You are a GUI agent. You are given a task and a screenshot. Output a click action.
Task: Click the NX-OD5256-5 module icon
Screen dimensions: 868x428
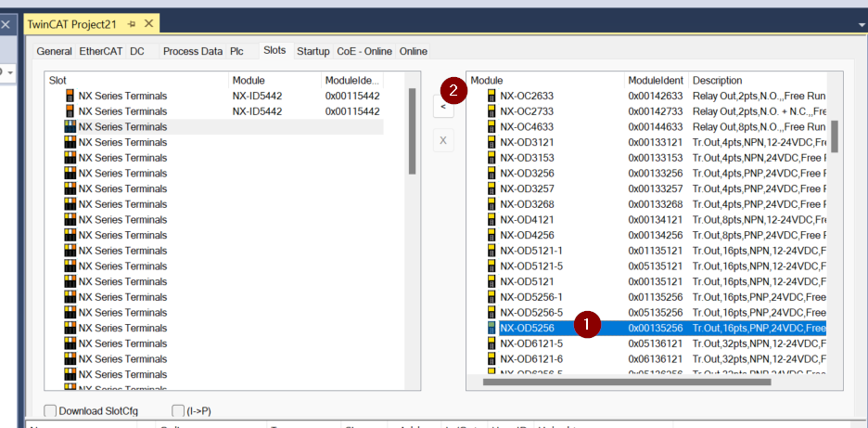click(x=491, y=313)
